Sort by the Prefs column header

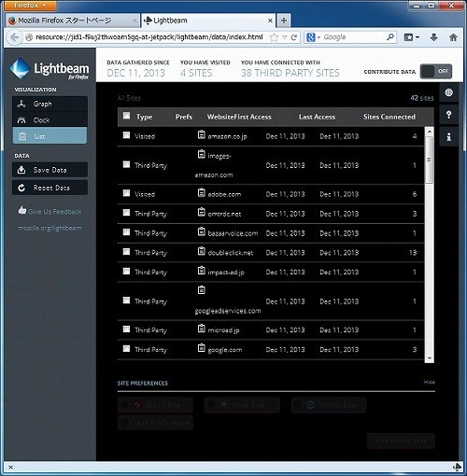click(184, 117)
